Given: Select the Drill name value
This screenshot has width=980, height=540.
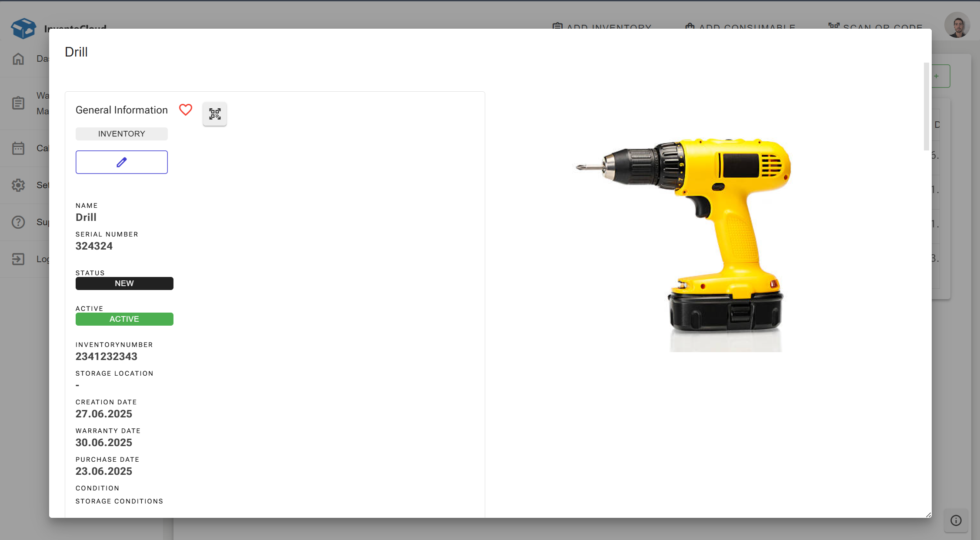Looking at the screenshot, I should coord(86,217).
